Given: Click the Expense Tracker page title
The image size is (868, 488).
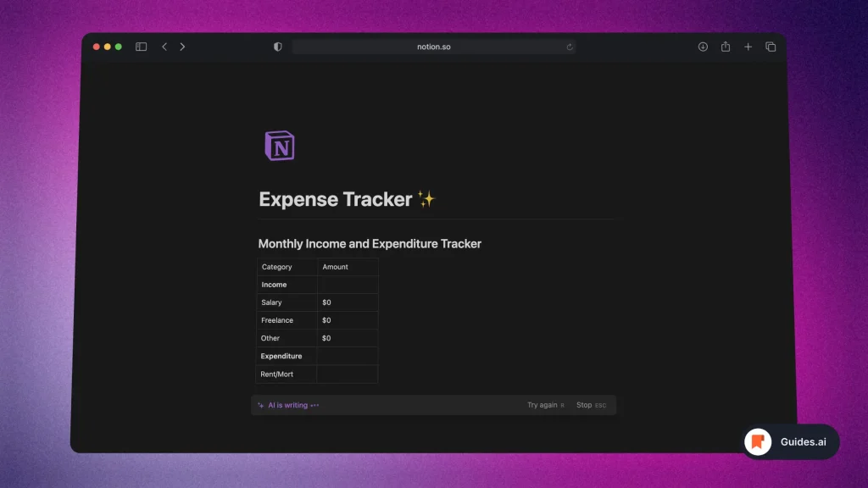Looking at the screenshot, I should (x=336, y=199).
